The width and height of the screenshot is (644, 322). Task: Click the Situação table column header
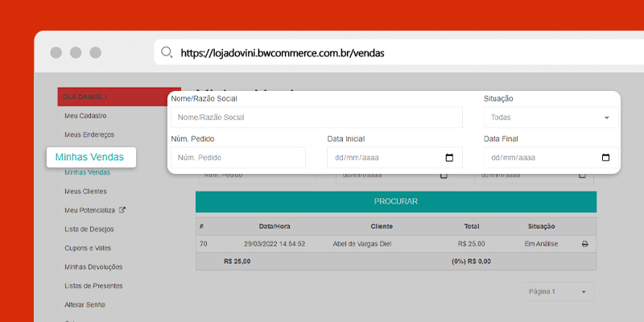point(541,226)
